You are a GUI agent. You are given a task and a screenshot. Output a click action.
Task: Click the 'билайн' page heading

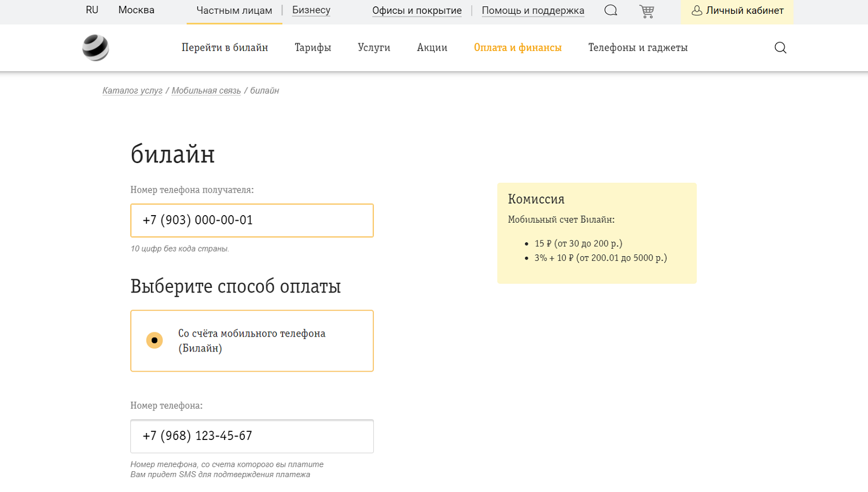point(172,154)
